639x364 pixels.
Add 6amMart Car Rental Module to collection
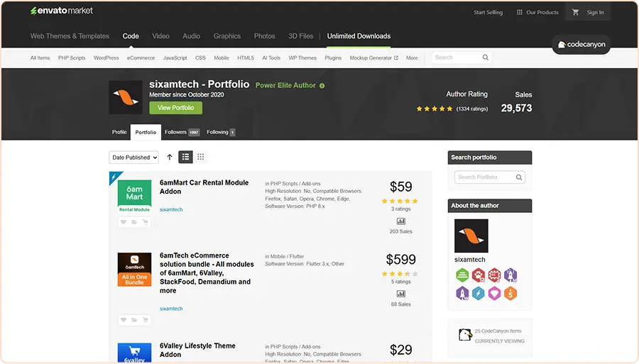[134, 222]
